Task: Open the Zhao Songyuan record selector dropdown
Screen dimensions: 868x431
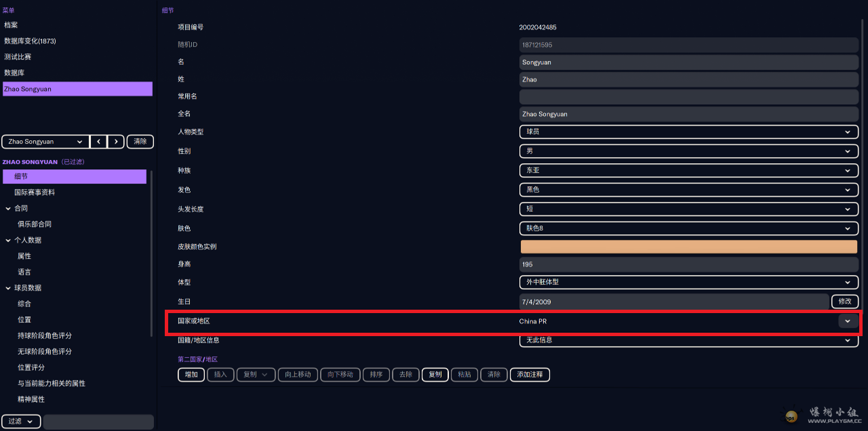Action: [x=45, y=142]
